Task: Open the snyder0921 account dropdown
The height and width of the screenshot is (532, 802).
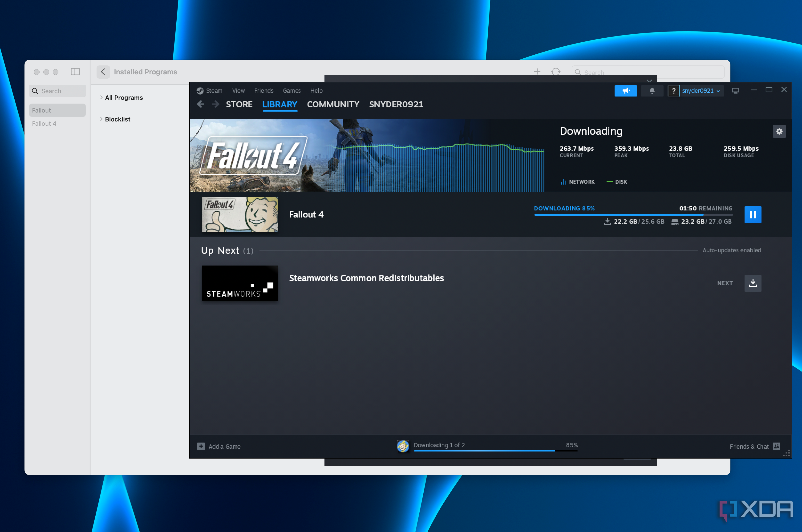Action: tap(701, 91)
